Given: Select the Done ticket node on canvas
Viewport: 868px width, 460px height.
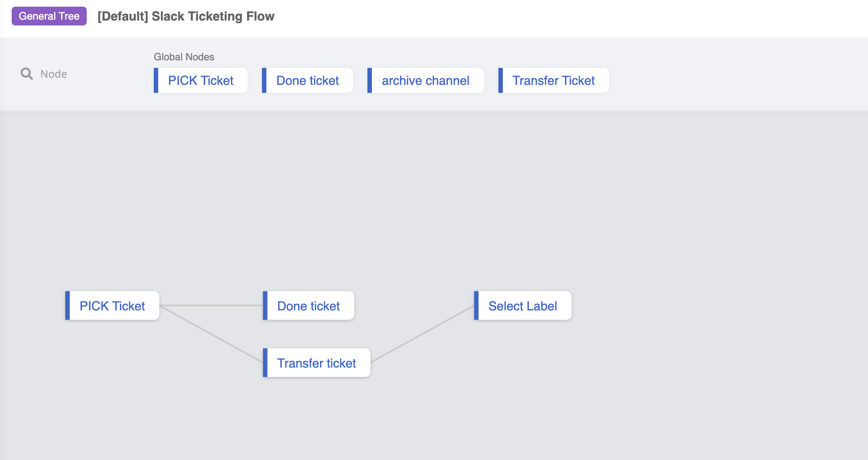Looking at the screenshot, I should pos(309,306).
